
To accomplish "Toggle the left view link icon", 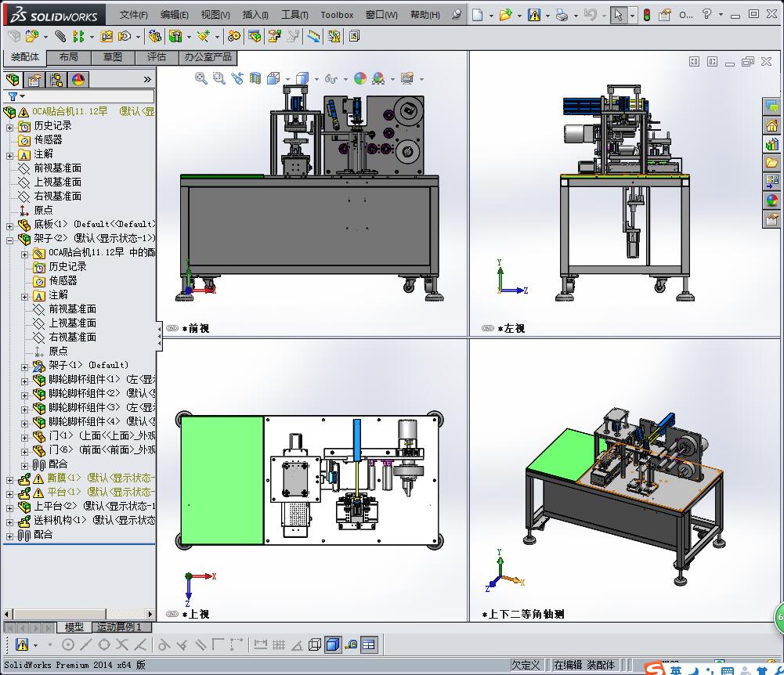I will pyautogui.click(x=488, y=329).
